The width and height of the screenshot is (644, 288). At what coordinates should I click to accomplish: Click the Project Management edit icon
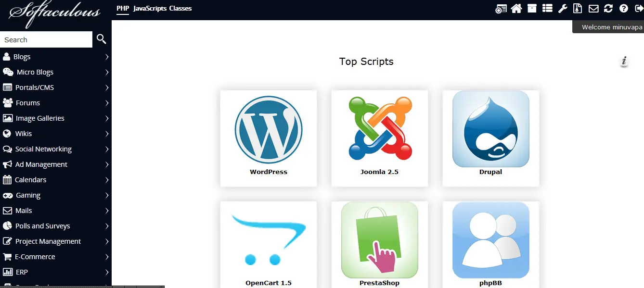tap(7, 241)
